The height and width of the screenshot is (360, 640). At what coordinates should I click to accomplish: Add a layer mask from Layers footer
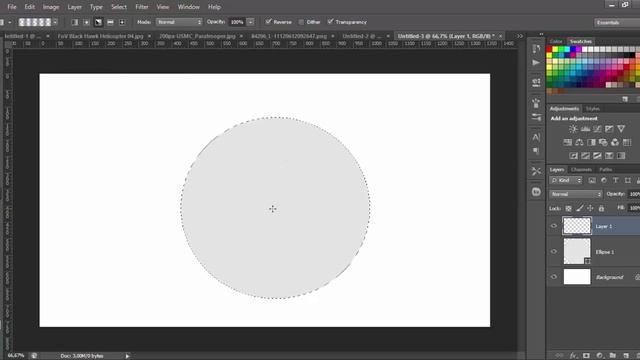[586, 356]
